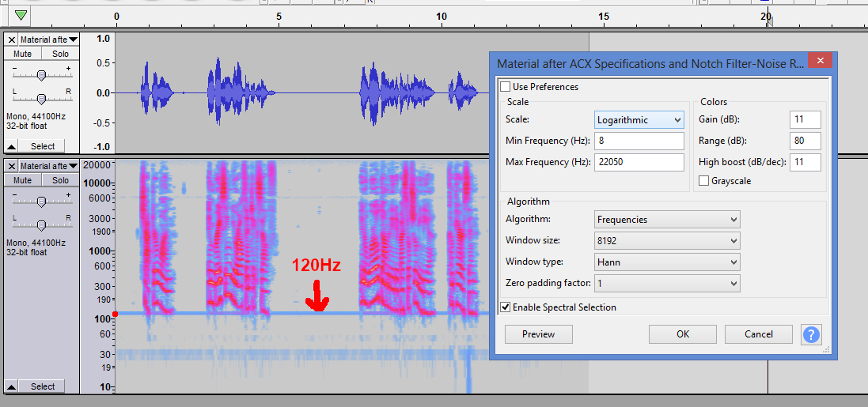The width and height of the screenshot is (868, 407).
Task: Collapse the spectrogram track with arrow
Action: [x=12, y=386]
